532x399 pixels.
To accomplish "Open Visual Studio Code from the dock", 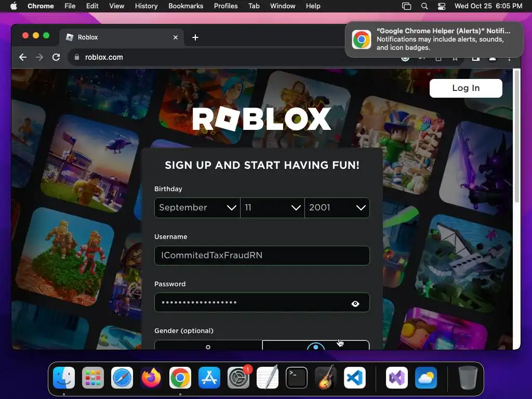I will pyautogui.click(x=355, y=378).
